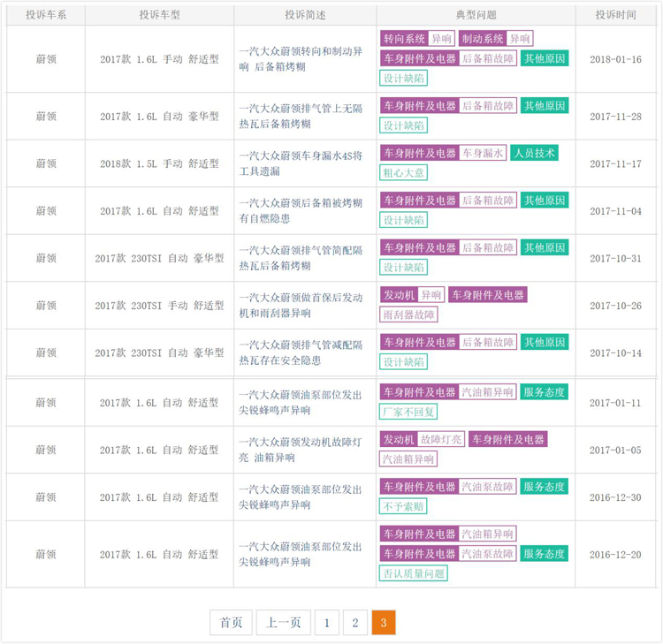Click the 雨刮器故障 tag

click(x=408, y=314)
